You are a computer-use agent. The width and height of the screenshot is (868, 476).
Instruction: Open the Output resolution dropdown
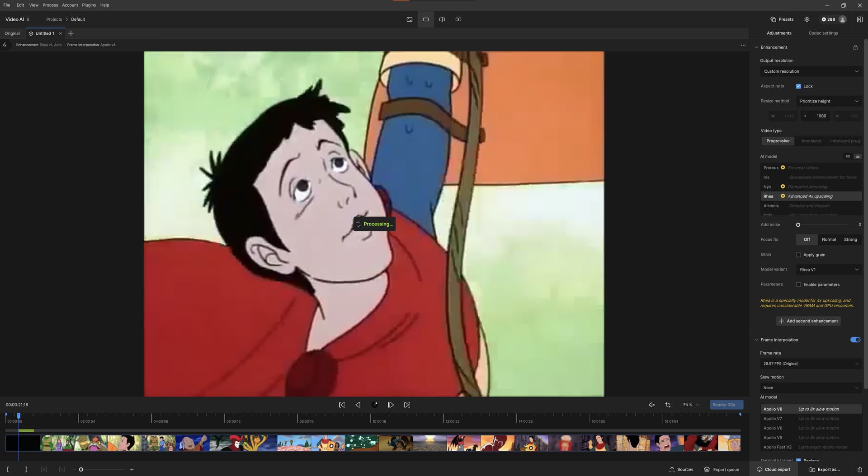811,71
